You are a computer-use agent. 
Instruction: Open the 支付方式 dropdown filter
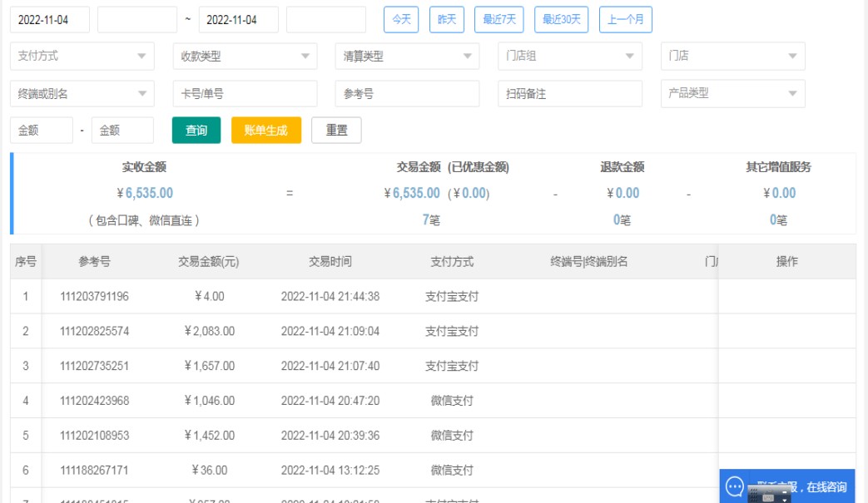tap(82, 57)
